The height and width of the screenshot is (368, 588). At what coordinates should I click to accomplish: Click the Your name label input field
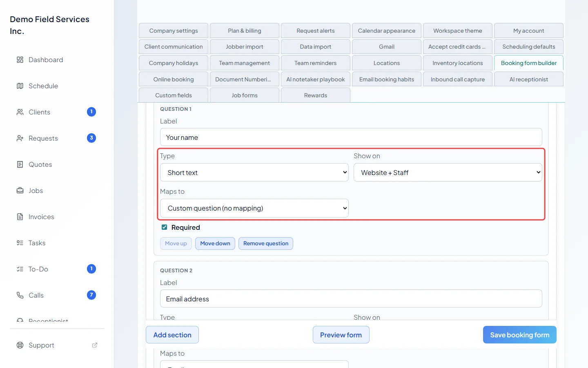click(351, 137)
